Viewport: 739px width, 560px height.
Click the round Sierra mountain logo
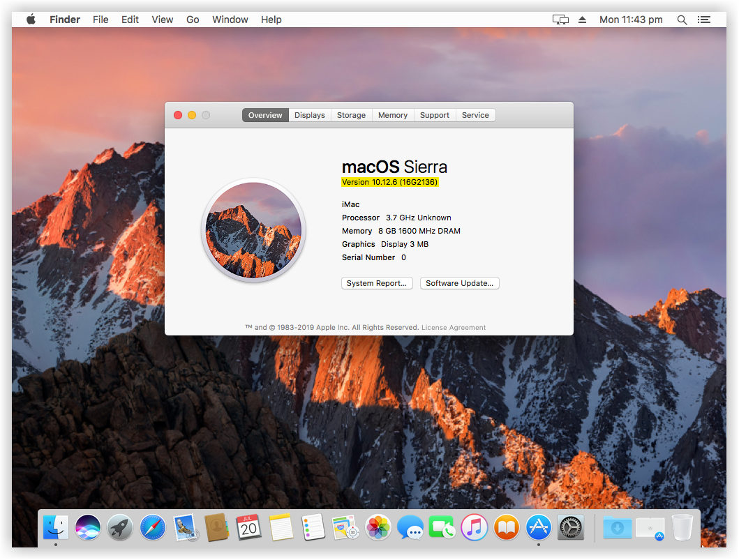[253, 230]
